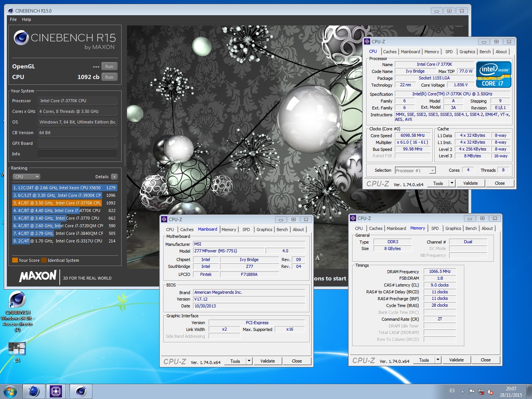Click Tools button in CPU-Z Mainboard window

pos(235,361)
